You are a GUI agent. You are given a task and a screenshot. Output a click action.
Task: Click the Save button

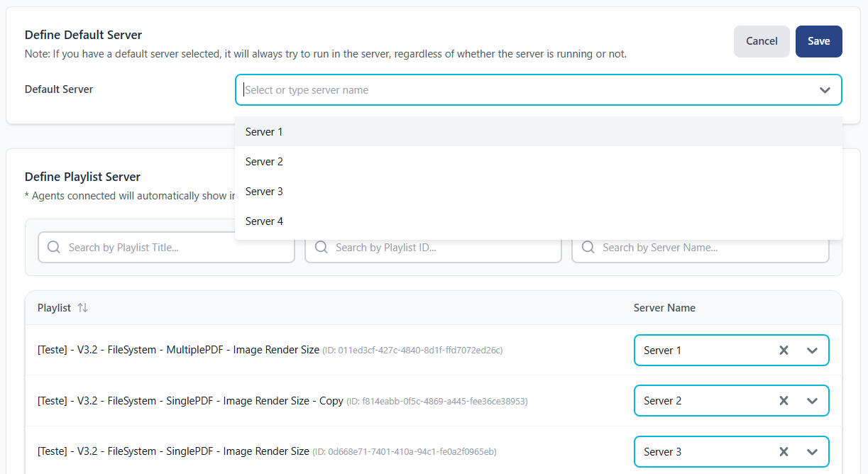click(x=818, y=41)
